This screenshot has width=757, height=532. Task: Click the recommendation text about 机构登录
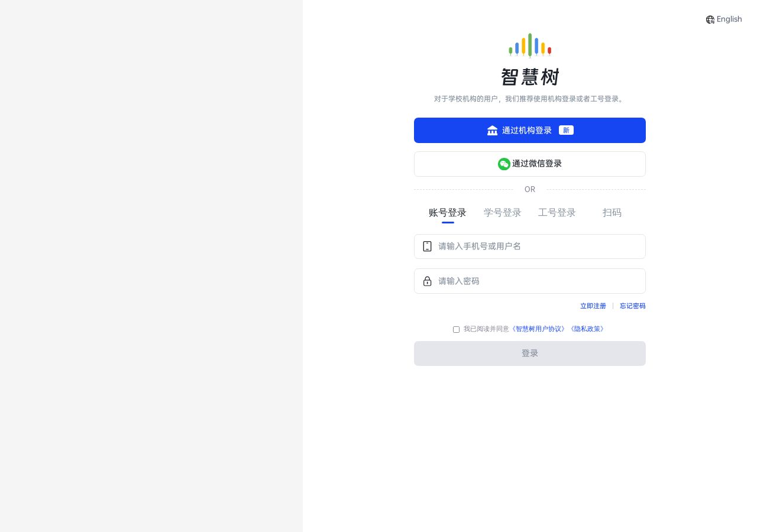point(530,99)
